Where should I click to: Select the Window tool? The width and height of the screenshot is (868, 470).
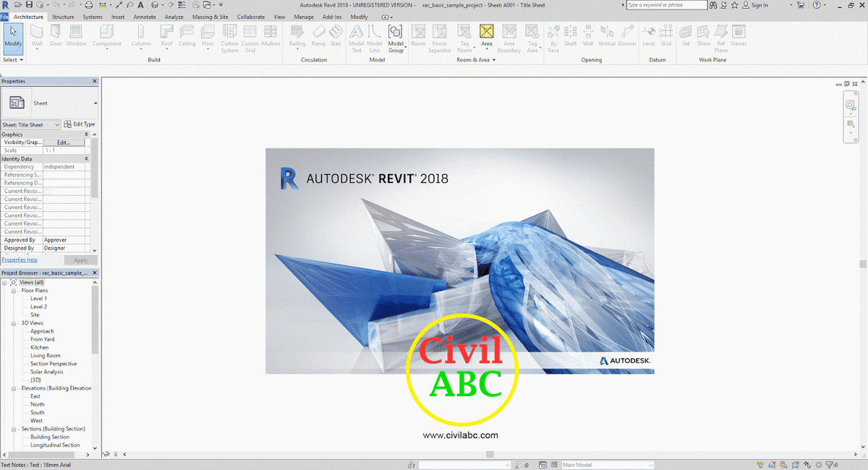75,36
